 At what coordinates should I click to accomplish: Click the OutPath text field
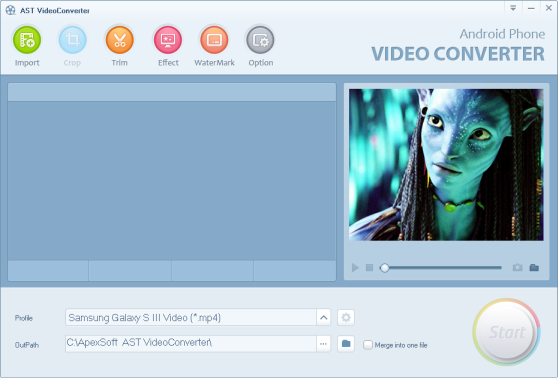point(191,344)
